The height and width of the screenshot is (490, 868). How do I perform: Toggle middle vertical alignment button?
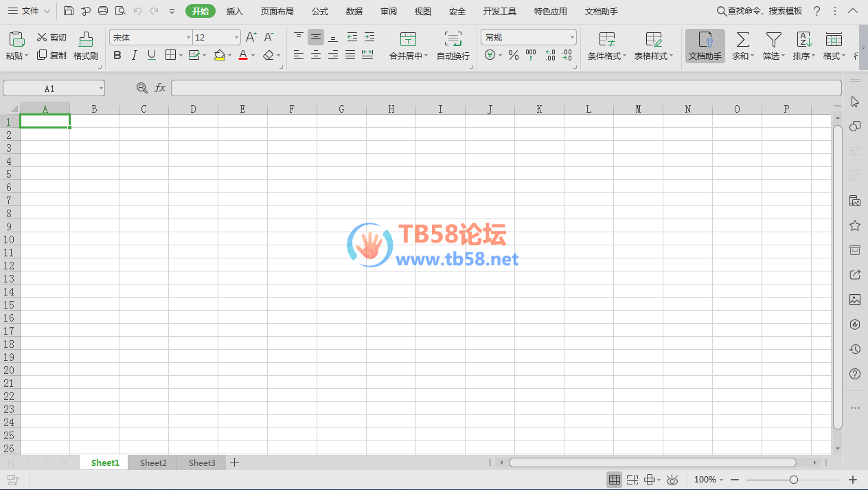316,37
